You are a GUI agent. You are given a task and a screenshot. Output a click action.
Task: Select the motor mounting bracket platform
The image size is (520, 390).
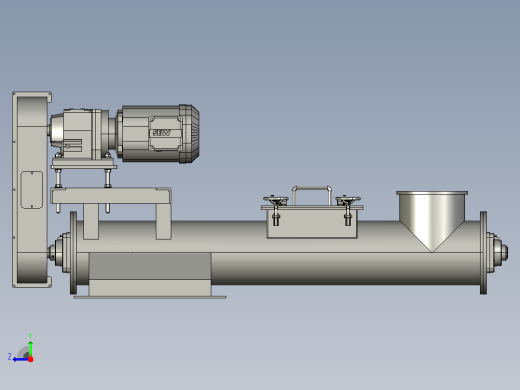tap(111, 196)
